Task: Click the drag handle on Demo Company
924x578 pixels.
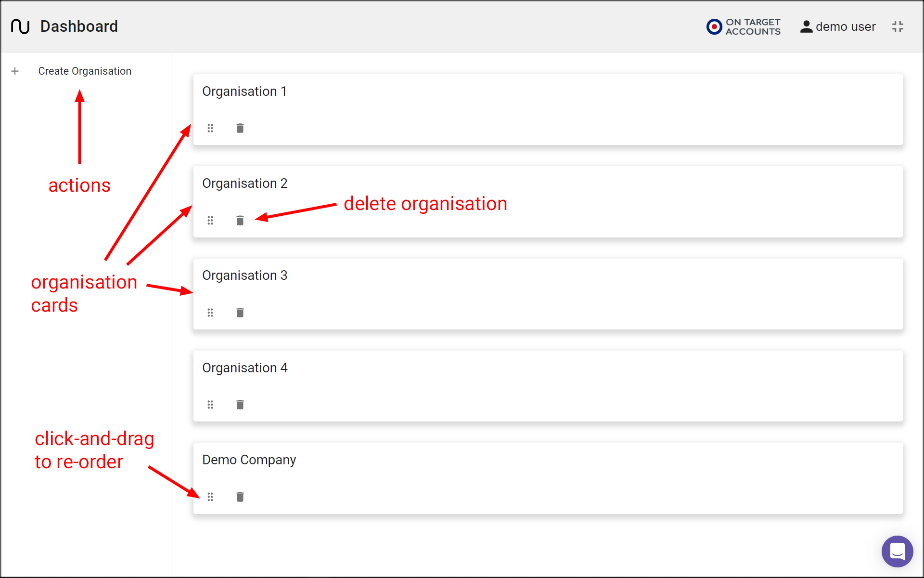Action: point(210,497)
